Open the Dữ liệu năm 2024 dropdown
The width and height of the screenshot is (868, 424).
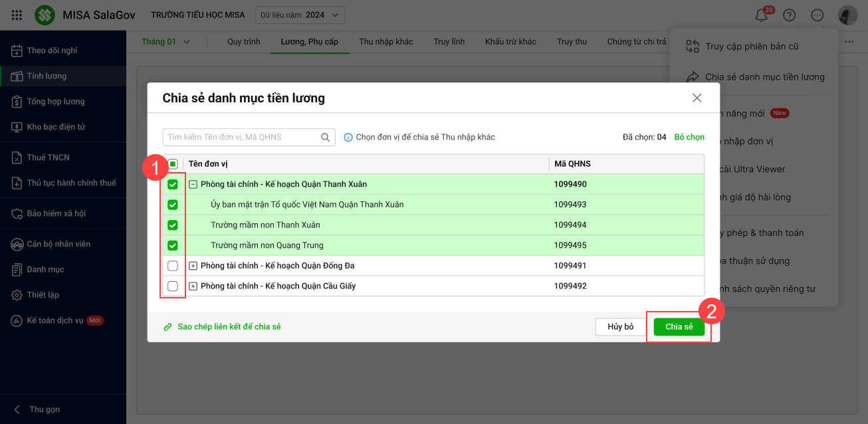click(301, 15)
